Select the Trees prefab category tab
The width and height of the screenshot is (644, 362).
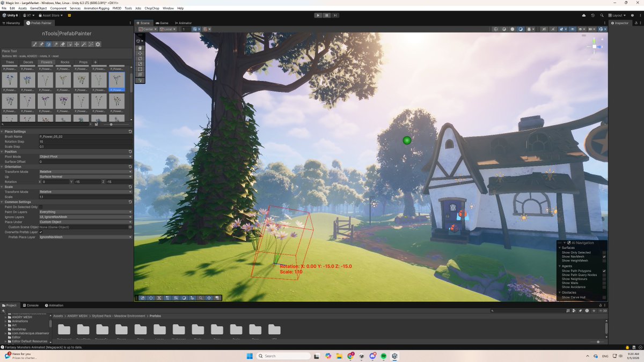click(10, 62)
